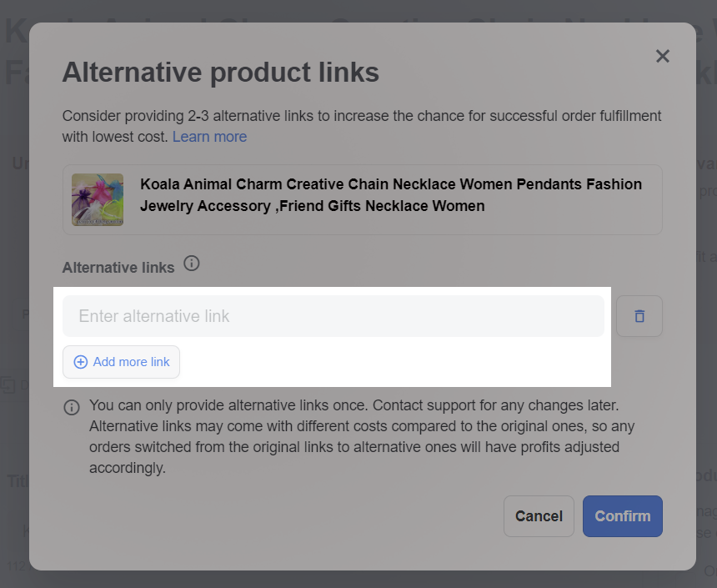
Task: Cancel the alternative links dialog
Action: 539,516
